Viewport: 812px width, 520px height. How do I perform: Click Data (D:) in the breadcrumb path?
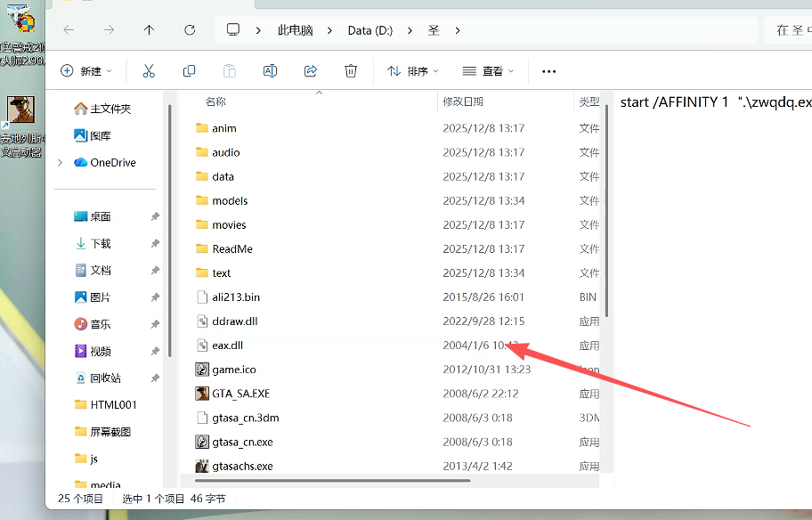370,29
